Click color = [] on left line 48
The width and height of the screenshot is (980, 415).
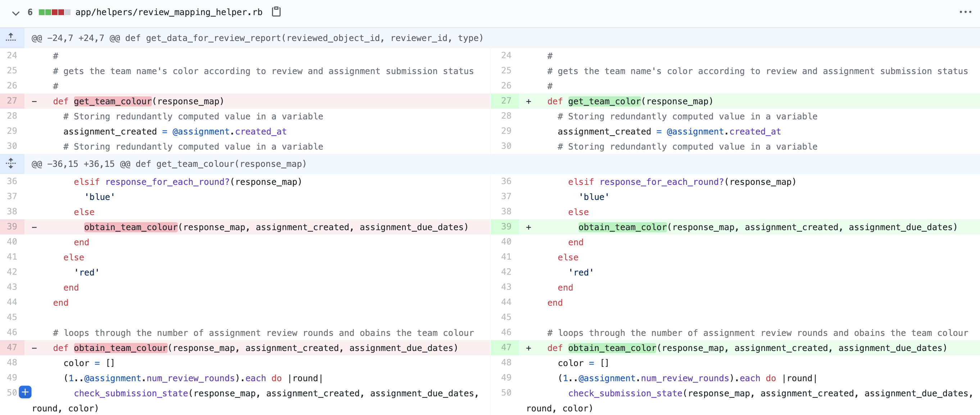click(89, 363)
